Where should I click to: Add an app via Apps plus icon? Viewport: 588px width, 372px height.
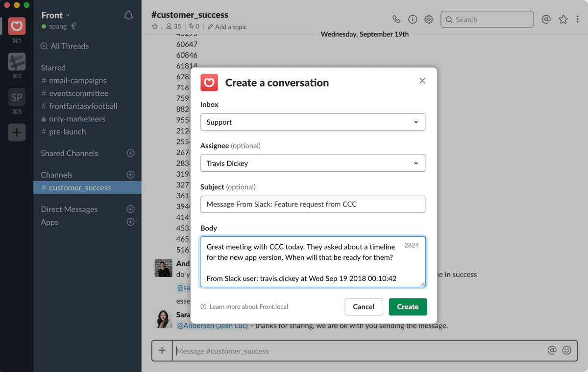(x=131, y=222)
